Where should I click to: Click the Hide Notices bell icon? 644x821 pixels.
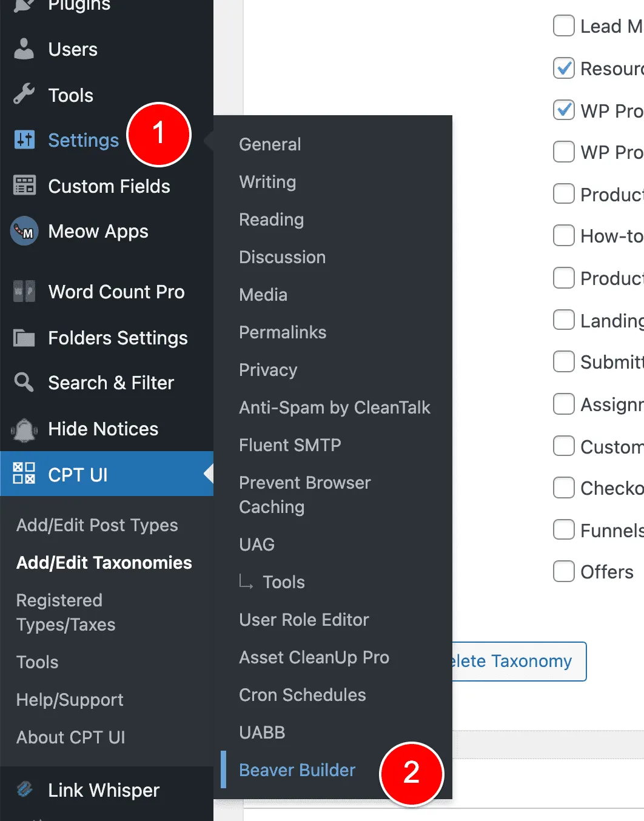tap(24, 429)
